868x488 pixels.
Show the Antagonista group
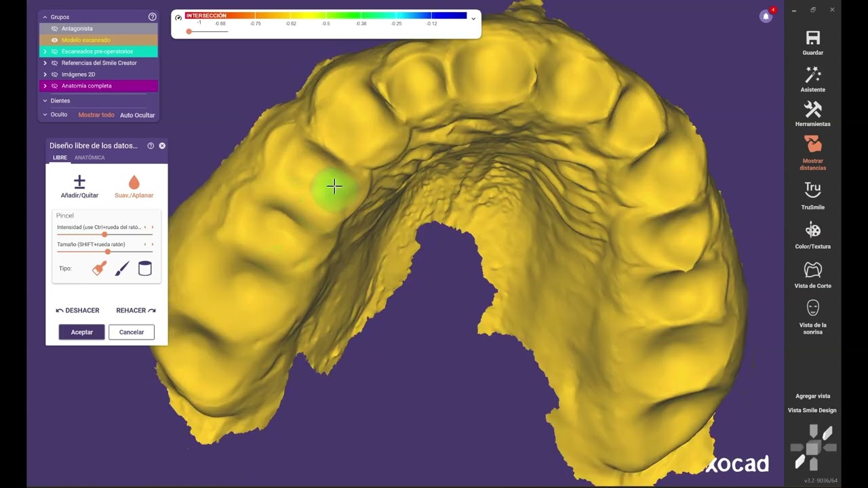55,28
